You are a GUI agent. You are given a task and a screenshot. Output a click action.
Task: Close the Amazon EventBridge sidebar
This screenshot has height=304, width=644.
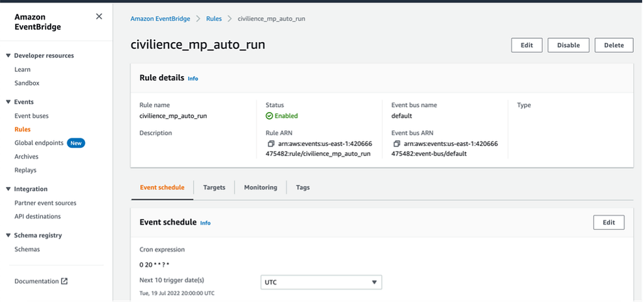pos(99,17)
